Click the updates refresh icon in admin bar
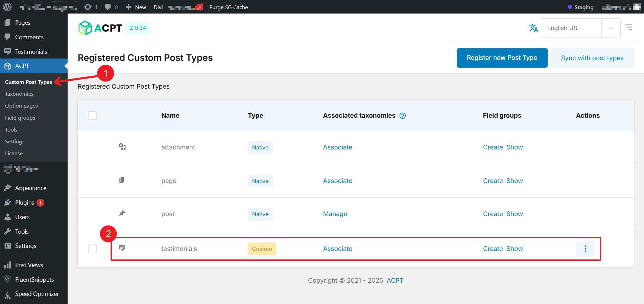644x304 pixels. click(88, 7)
